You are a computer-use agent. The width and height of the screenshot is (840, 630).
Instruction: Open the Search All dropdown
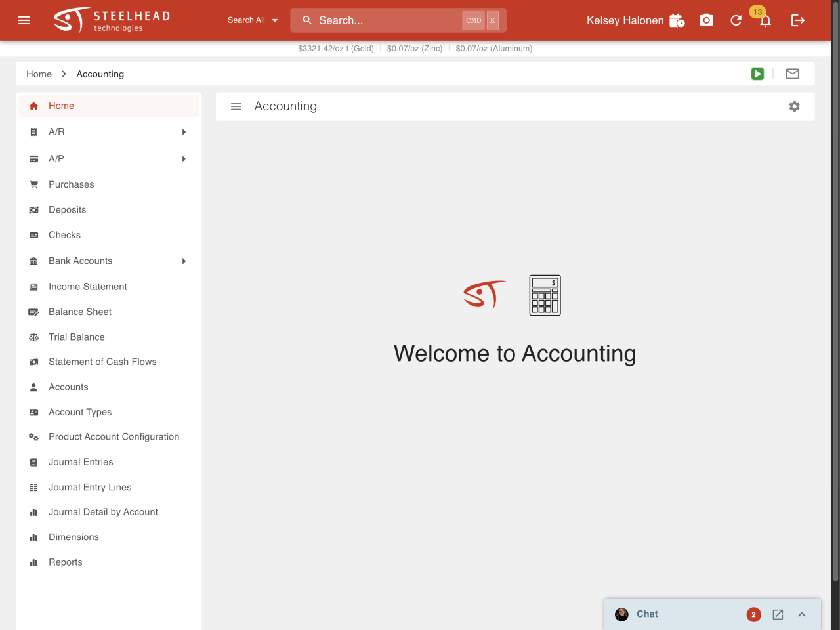[x=253, y=20]
